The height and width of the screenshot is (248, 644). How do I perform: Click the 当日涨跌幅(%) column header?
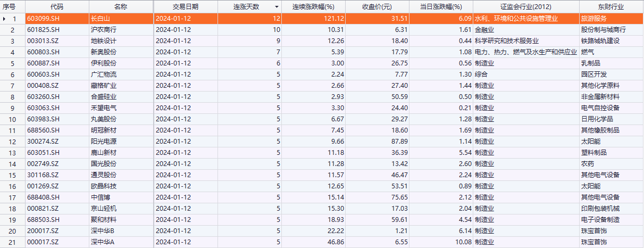pos(441,7)
